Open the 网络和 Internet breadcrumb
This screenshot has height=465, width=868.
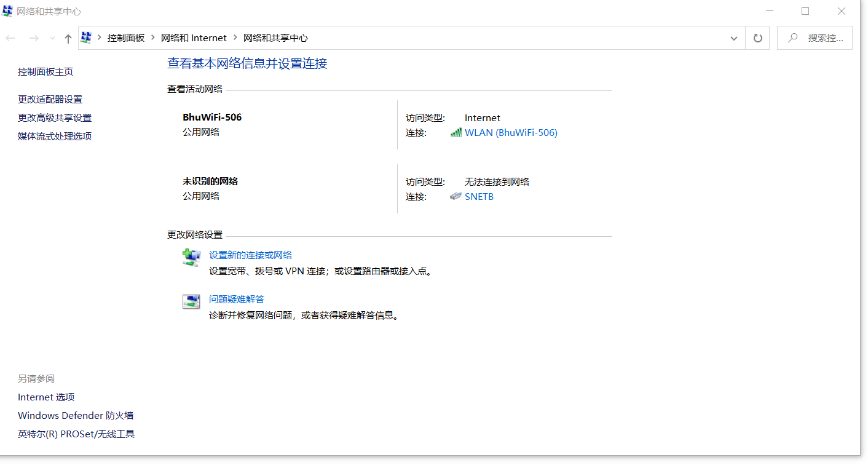tap(194, 38)
